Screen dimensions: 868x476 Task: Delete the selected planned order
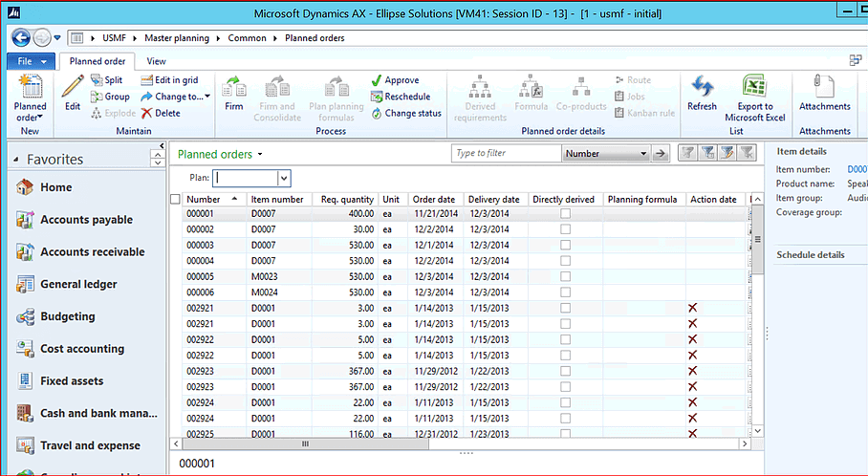161,113
